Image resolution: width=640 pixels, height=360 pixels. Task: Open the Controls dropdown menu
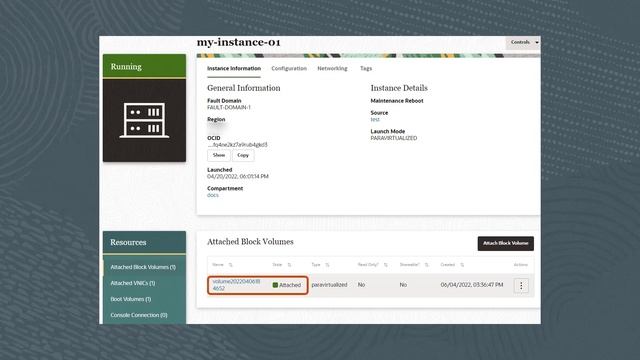coord(523,42)
